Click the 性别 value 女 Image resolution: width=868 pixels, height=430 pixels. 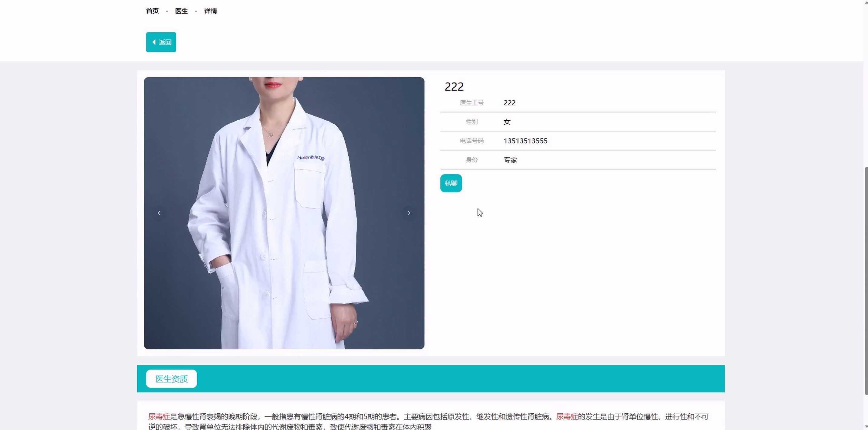click(x=507, y=122)
